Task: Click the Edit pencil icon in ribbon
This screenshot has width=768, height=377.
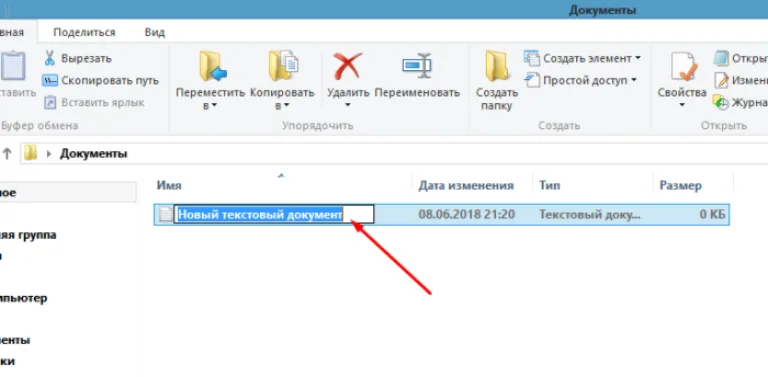Action: (721, 80)
